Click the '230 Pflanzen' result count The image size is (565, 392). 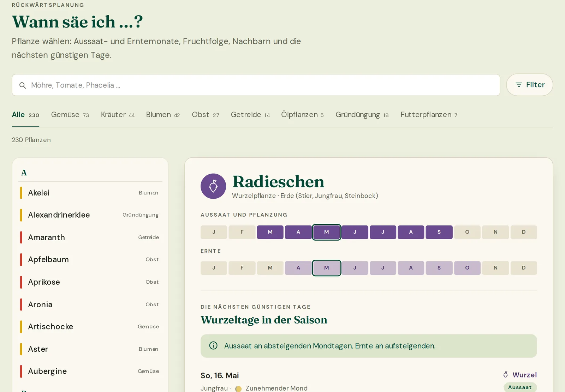pyautogui.click(x=31, y=140)
